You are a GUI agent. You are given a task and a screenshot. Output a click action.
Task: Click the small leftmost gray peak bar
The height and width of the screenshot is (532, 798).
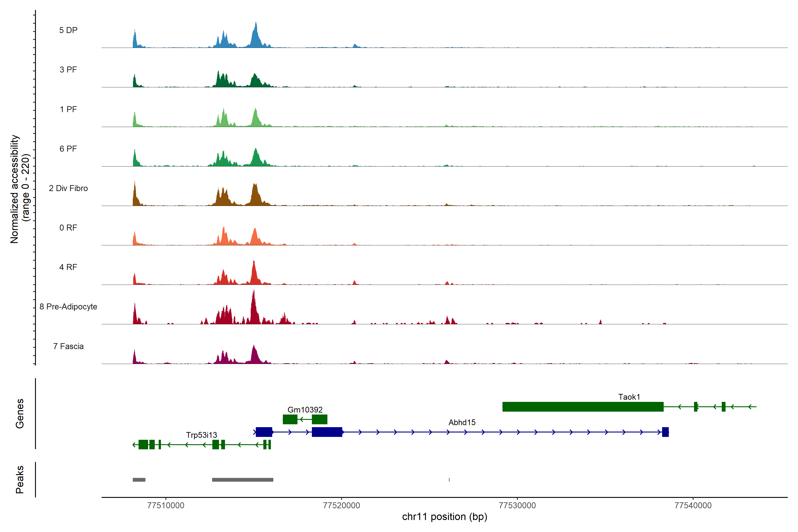[x=139, y=480]
